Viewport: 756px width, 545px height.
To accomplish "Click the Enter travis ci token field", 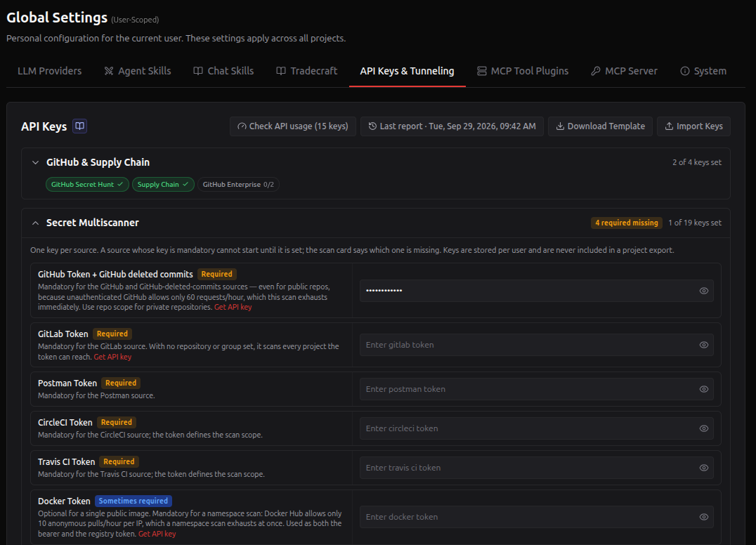I will (x=536, y=468).
